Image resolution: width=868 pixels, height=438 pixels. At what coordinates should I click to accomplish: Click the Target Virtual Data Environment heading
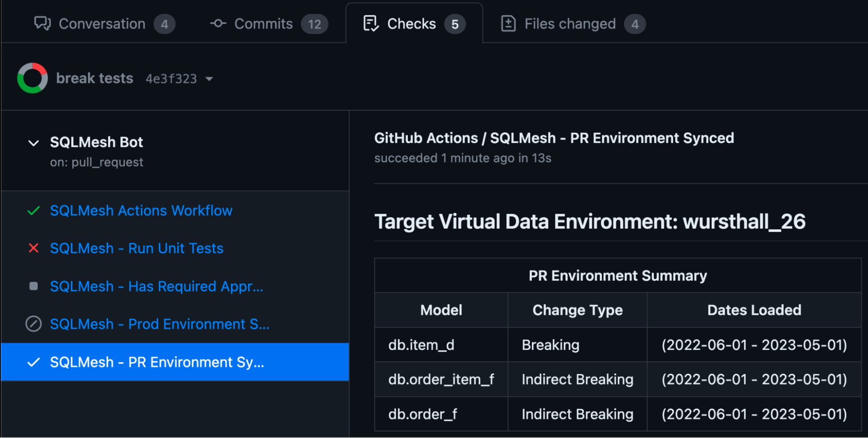590,222
